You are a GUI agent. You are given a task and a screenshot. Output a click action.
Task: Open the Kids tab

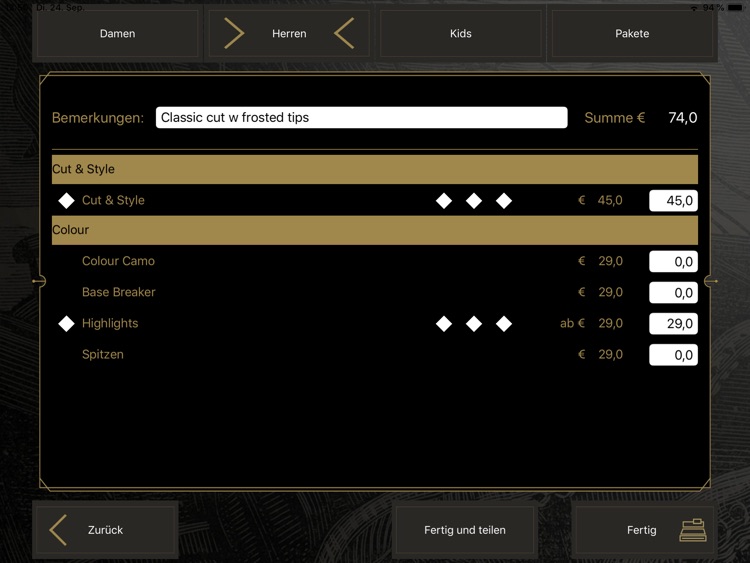[x=461, y=33]
